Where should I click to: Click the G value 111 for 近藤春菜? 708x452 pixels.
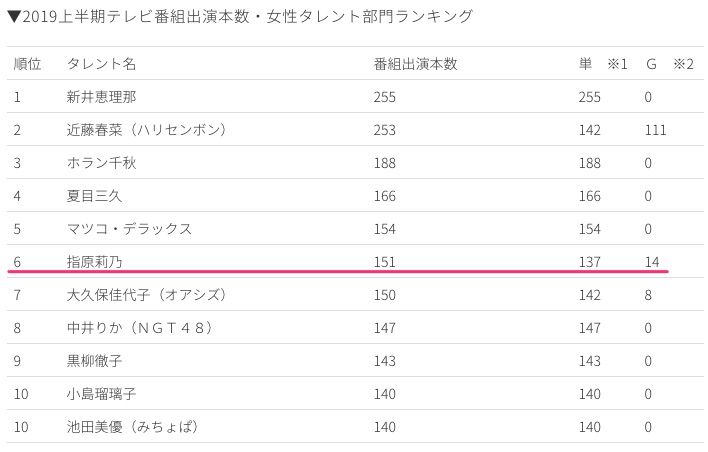pos(656,130)
